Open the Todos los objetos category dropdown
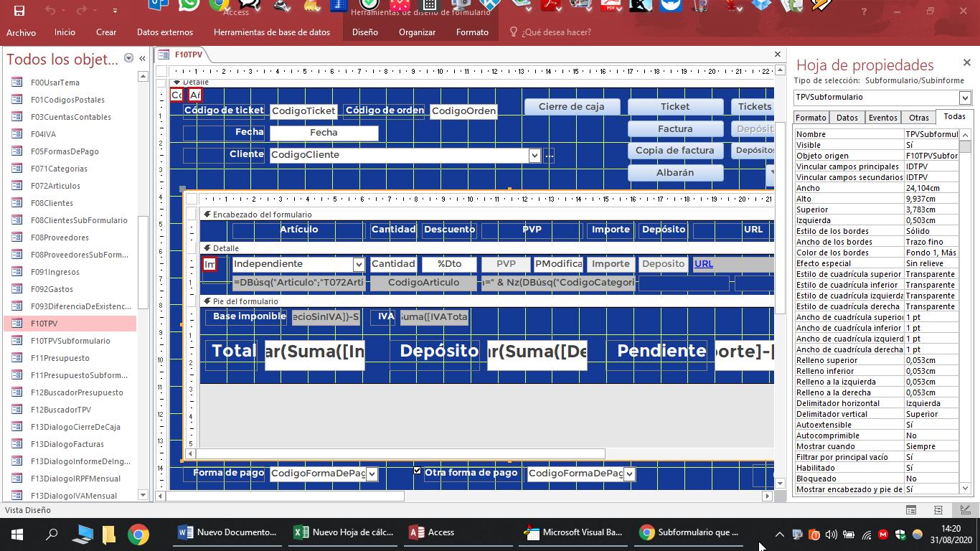980x551 pixels. click(128, 58)
